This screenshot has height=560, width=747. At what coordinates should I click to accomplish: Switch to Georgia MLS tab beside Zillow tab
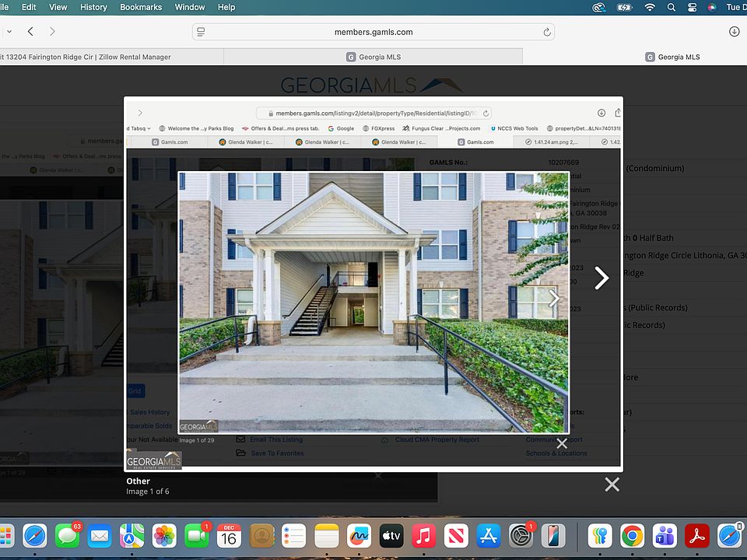click(373, 57)
